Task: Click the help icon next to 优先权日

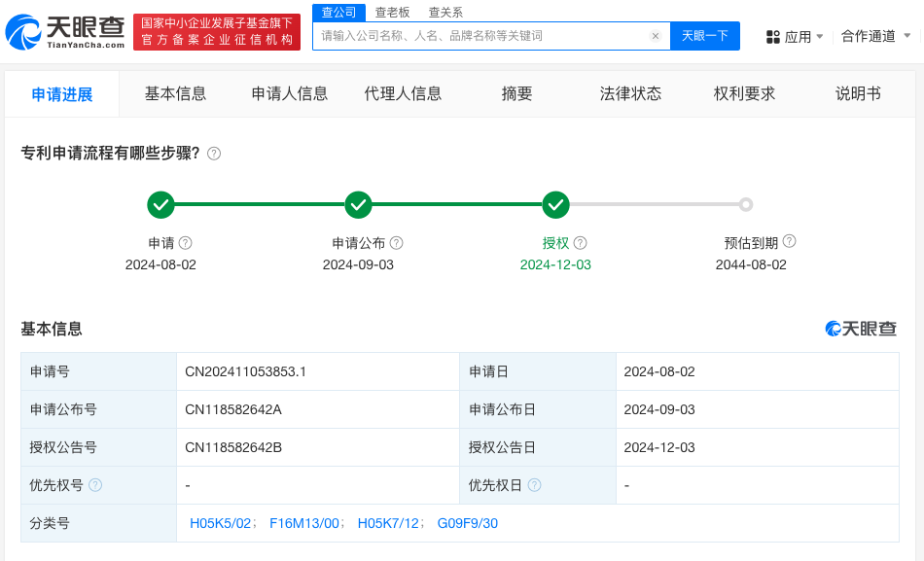Action: point(534,485)
